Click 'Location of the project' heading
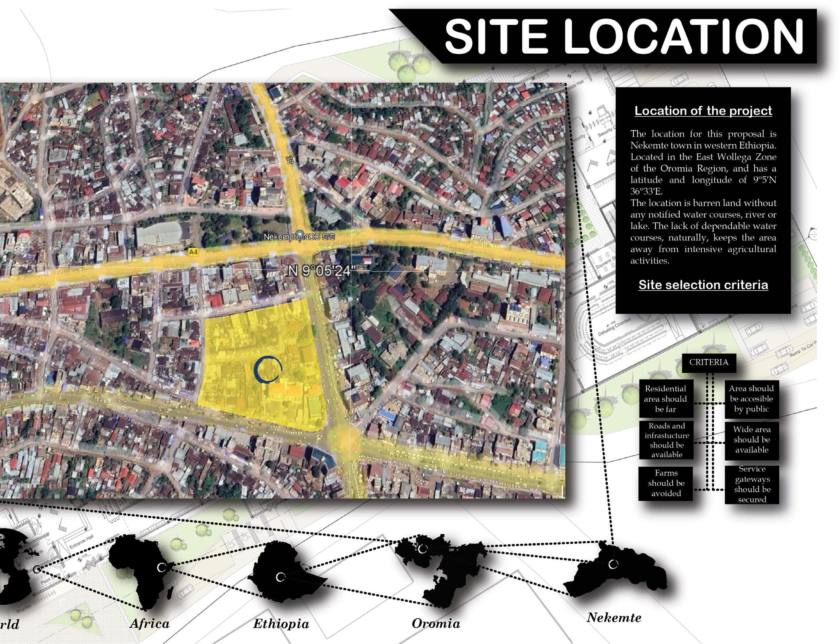This screenshot has width=840, height=644. 703,111
